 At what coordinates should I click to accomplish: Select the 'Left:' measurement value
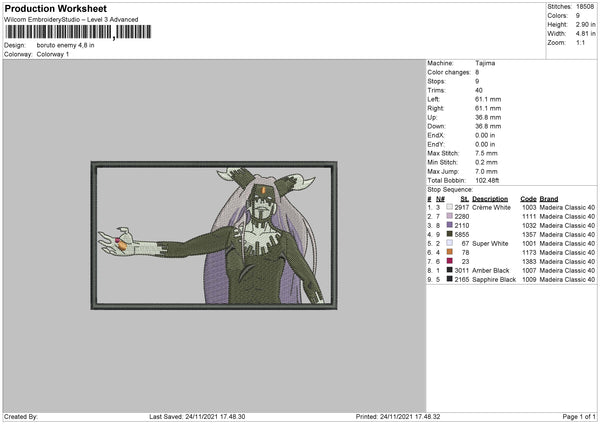click(x=488, y=99)
